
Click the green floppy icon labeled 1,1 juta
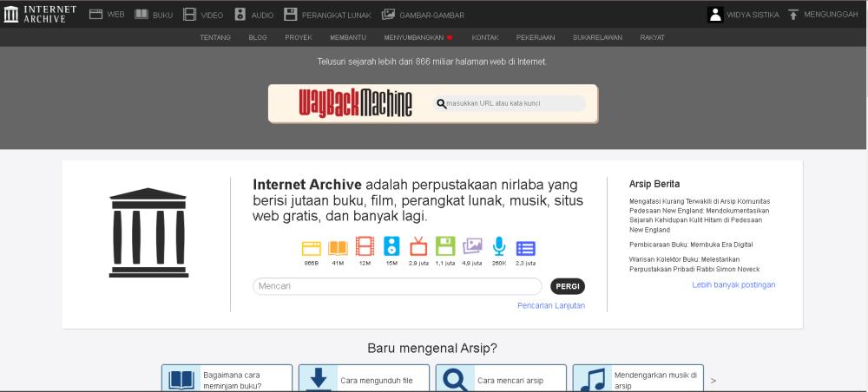click(445, 246)
